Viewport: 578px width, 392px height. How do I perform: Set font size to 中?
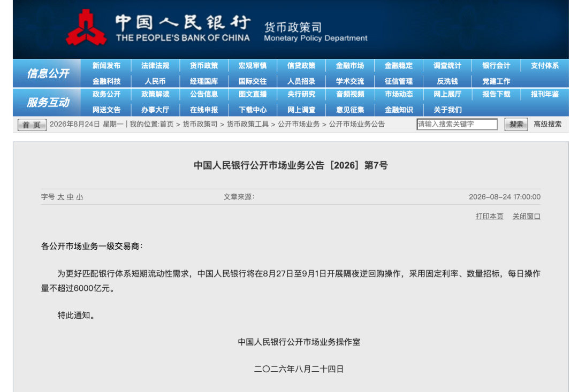70,197
